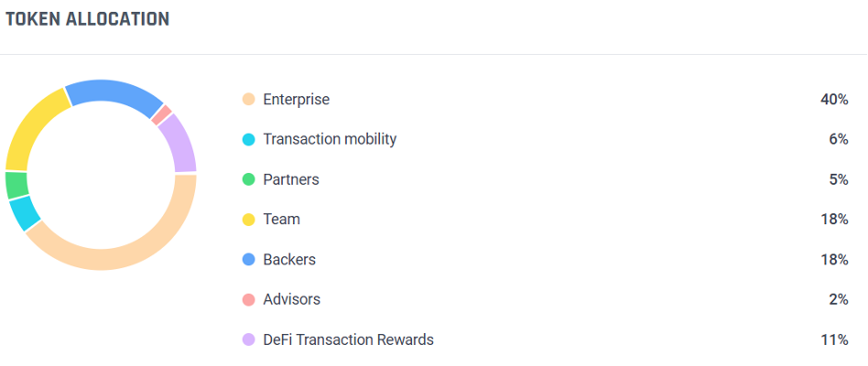
Task: Click the Advisors pink legend dot
Action: [248, 299]
